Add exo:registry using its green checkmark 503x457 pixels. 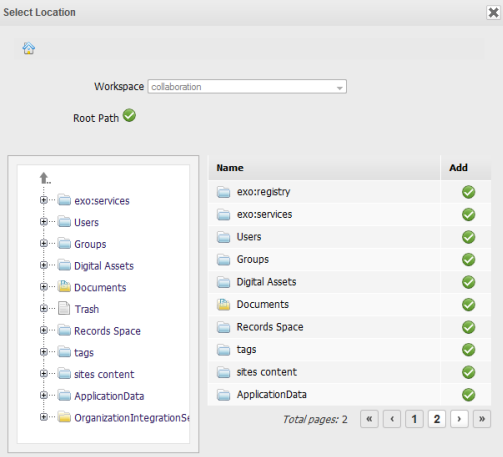coord(468,192)
